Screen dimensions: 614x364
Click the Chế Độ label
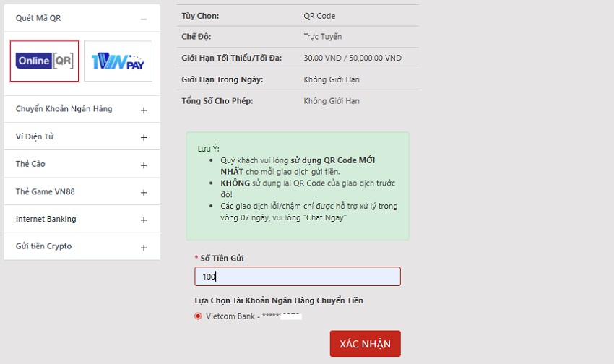click(x=196, y=37)
